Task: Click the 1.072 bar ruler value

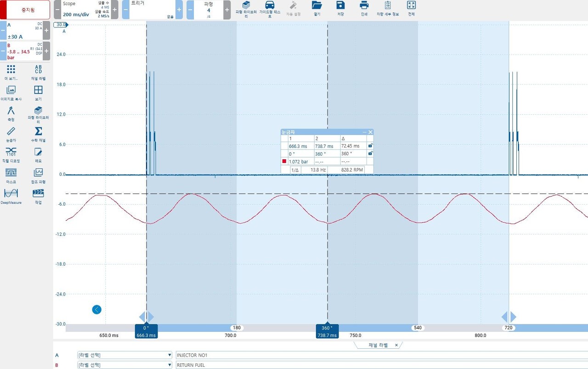Action: (x=298, y=162)
